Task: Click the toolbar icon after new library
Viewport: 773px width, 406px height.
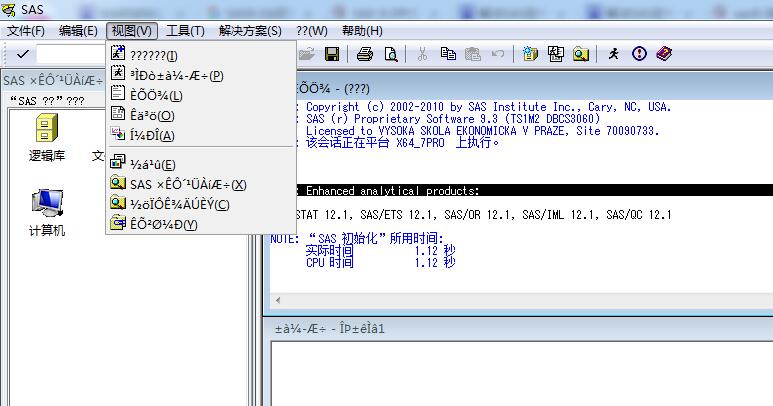Action: 556,54
